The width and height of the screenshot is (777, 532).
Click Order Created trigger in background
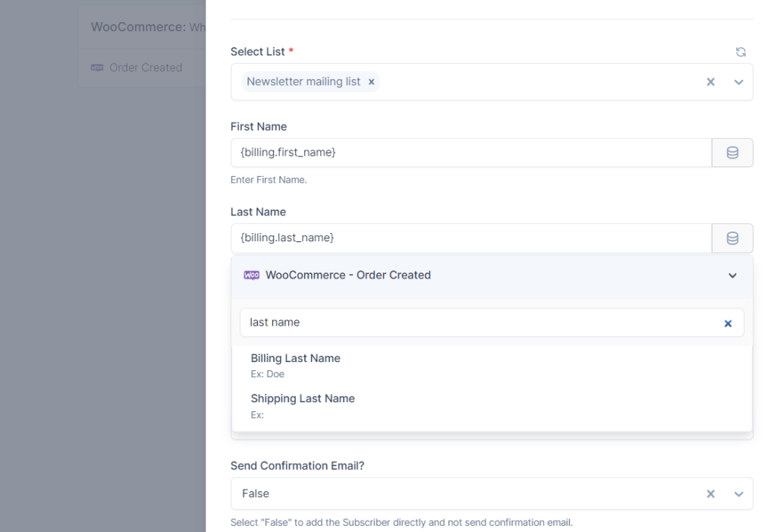tap(145, 68)
